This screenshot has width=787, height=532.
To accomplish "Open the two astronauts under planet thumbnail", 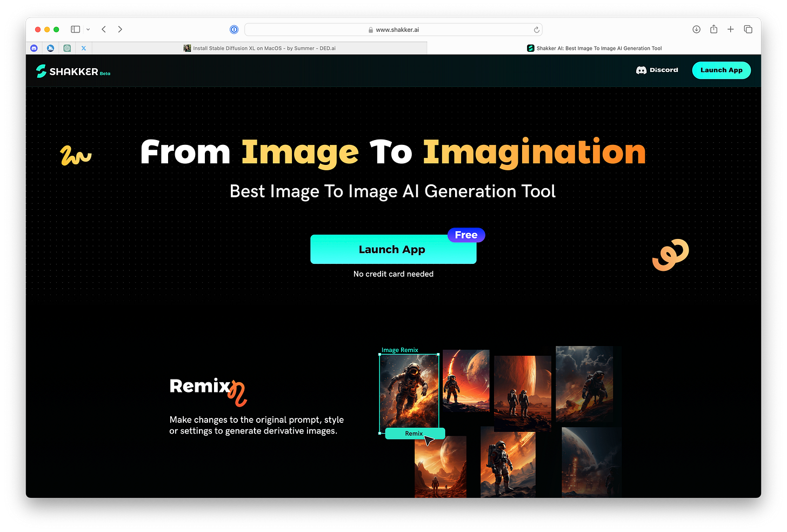I will coord(523,393).
